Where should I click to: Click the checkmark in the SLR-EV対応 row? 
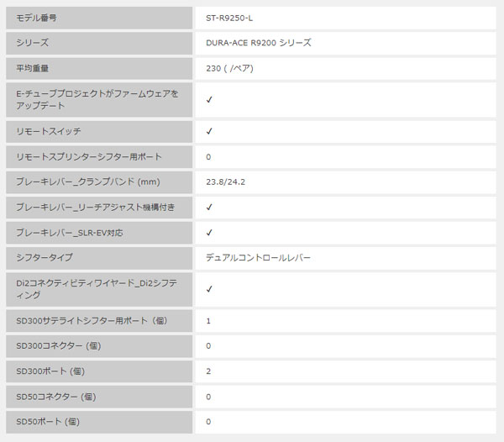[209, 233]
